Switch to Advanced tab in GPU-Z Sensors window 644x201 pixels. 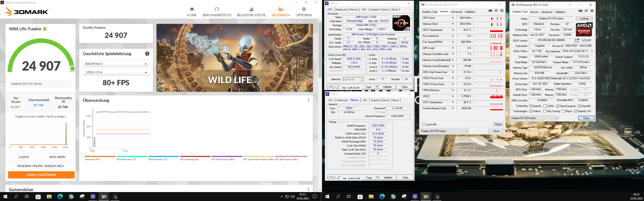[x=456, y=12]
